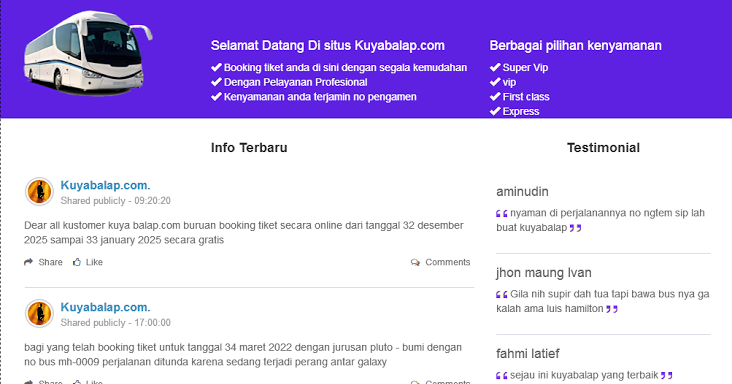732x384 pixels.
Task: Click the text Kenyamanan anda terjamin no pengamen
Action: click(x=320, y=97)
